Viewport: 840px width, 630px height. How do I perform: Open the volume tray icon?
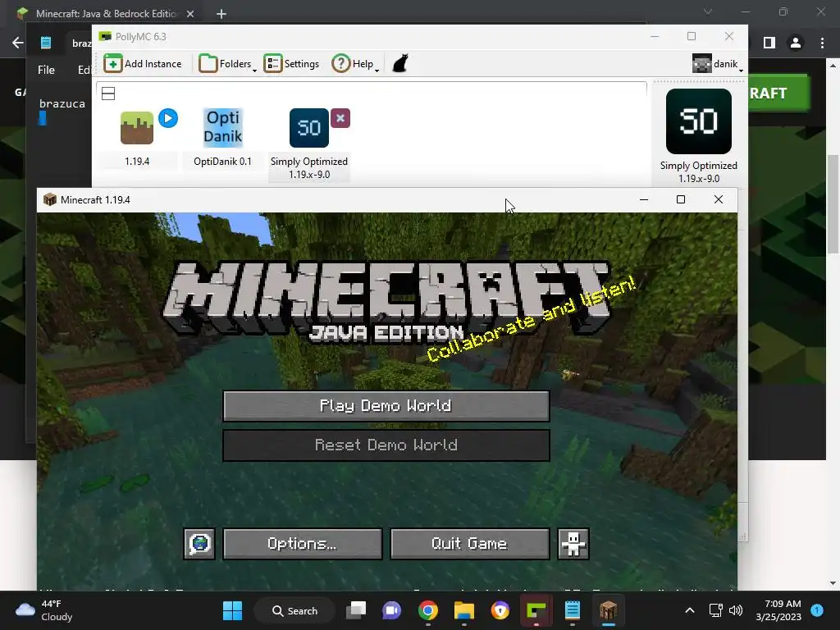(736, 610)
